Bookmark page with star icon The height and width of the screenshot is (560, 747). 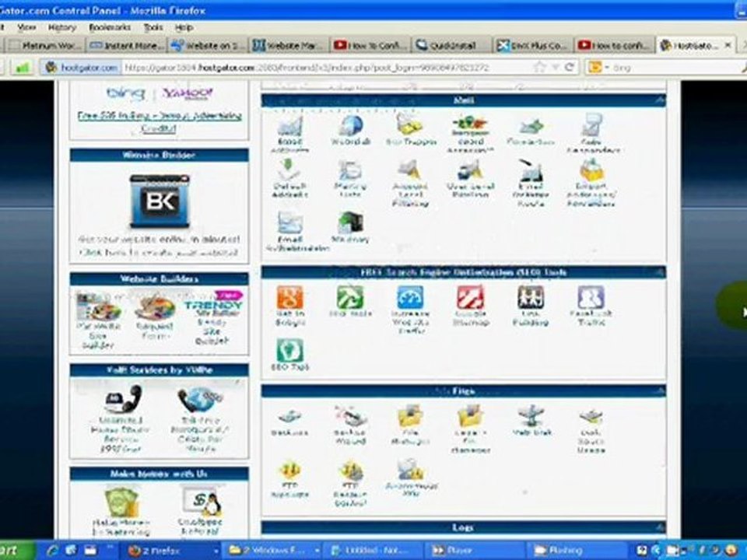pos(539,67)
